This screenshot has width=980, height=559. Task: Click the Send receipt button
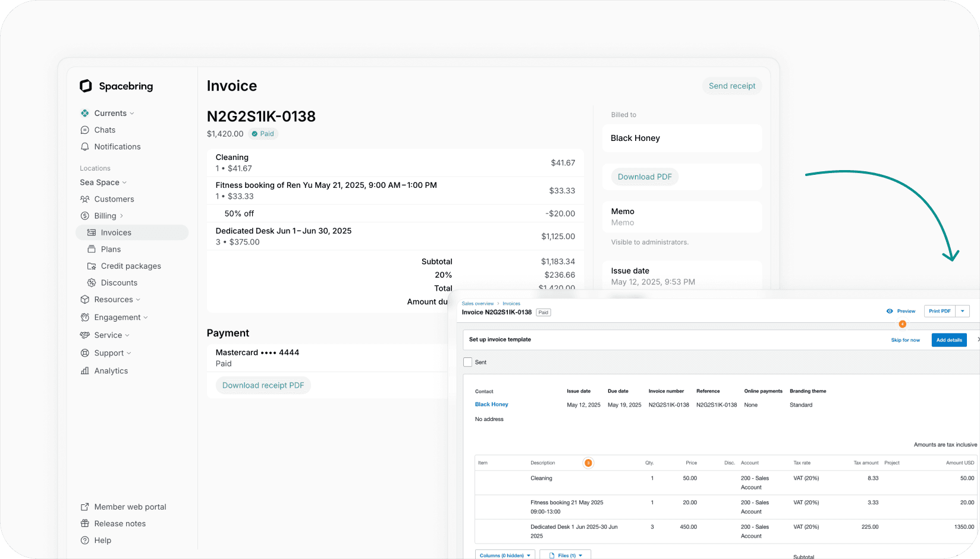click(732, 86)
